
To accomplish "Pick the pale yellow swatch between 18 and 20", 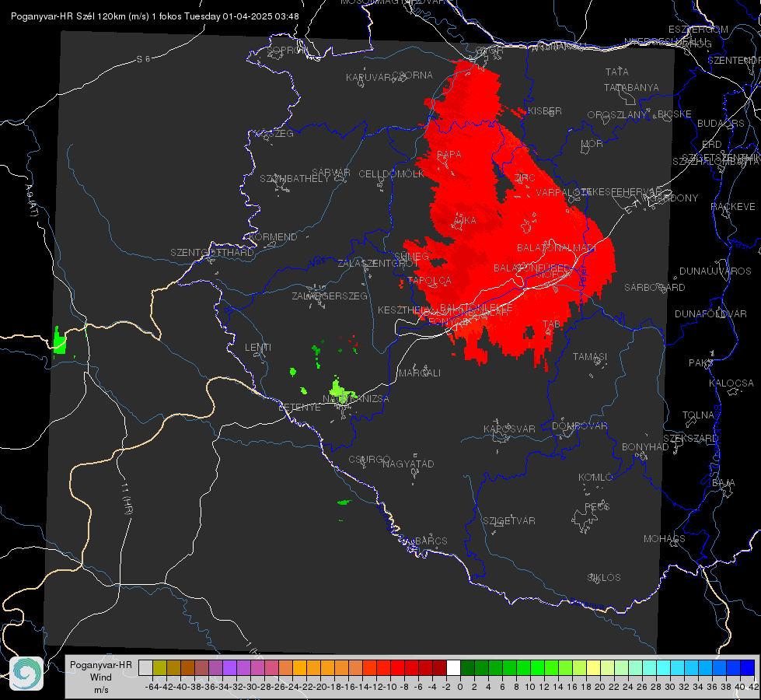I will pos(594,668).
